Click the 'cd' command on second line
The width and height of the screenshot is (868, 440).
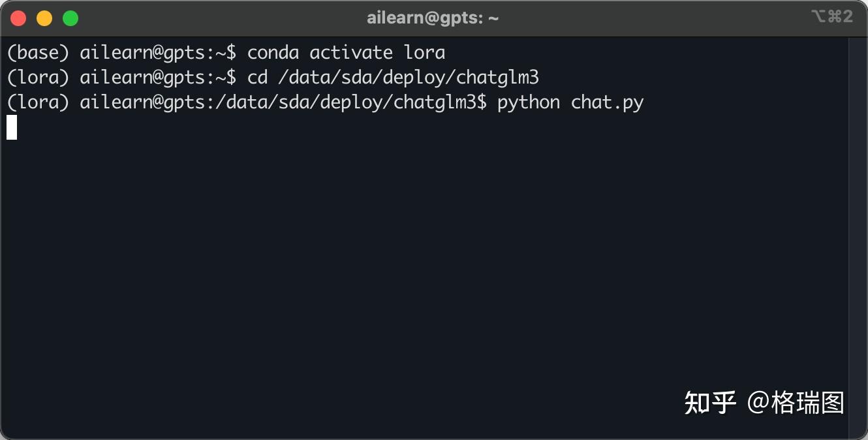click(257, 78)
